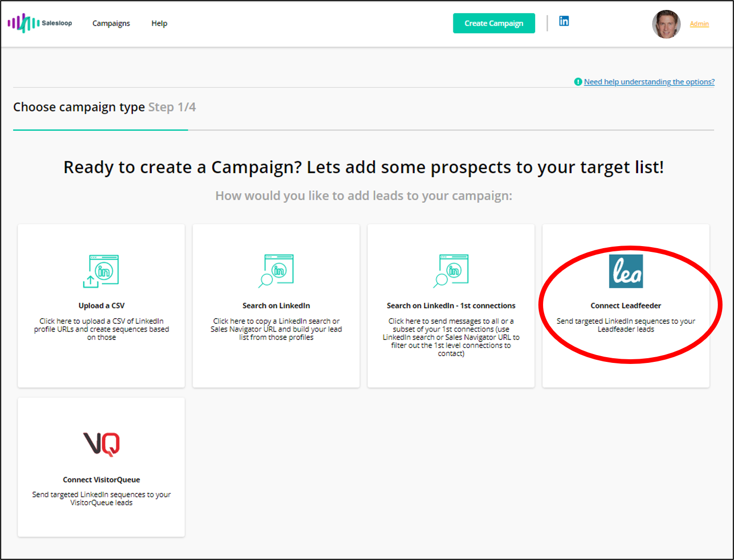This screenshot has width=734, height=560.
Task: Click the info icon beside the help link
Action: pos(578,82)
